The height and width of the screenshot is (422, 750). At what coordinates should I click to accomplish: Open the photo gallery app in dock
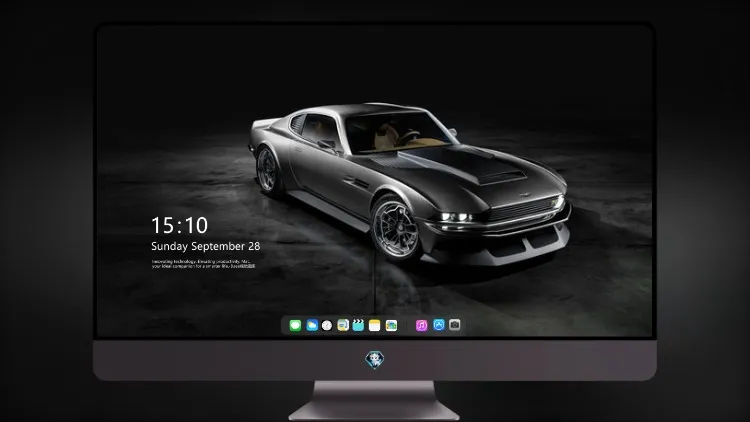(x=391, y=325)
